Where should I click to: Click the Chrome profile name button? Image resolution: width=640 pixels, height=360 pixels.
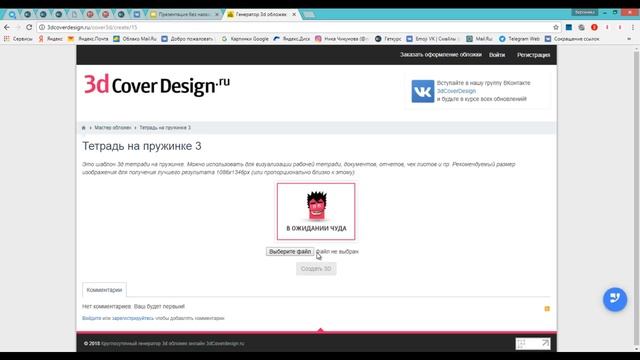[x=584, y=12]
